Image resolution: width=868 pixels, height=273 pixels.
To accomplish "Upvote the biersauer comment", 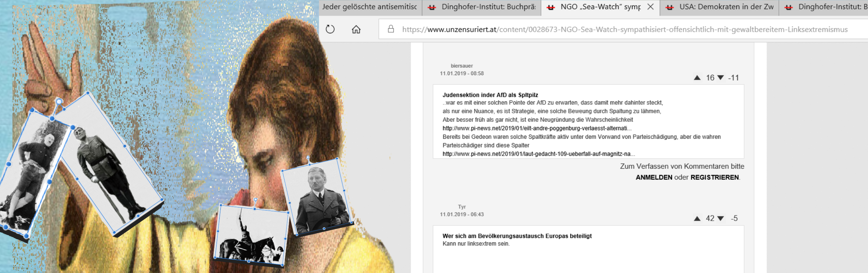I will coord(697,78).
